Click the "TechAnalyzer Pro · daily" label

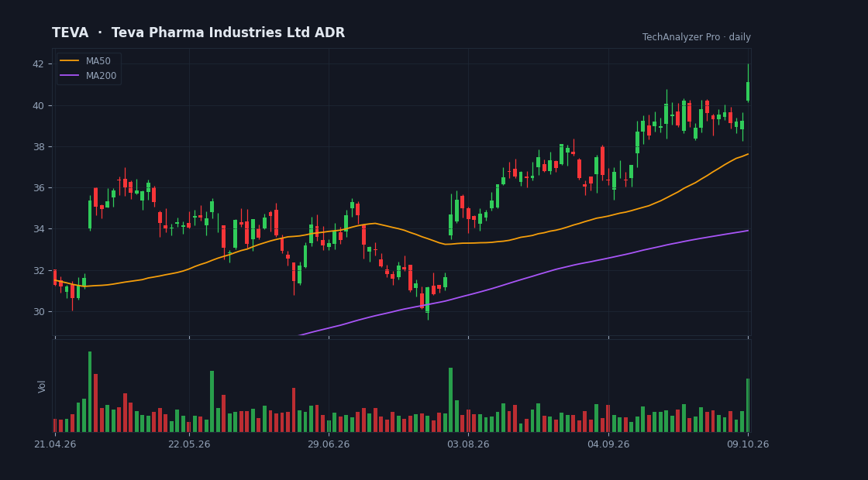pyautogui.click(x=697, y=37)
